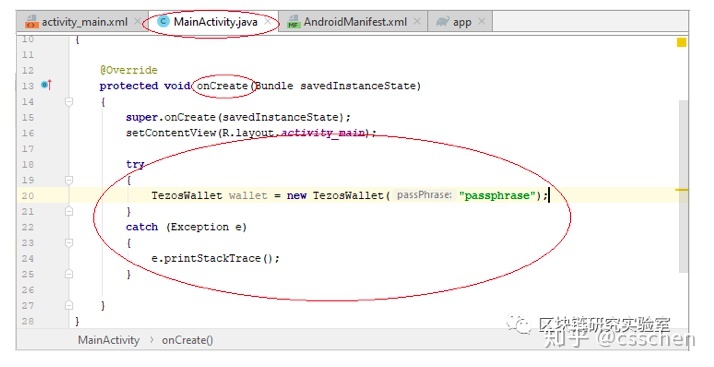Click line number 20 in the gutter
Screen dimensions: 714x367
click(28, 196)
